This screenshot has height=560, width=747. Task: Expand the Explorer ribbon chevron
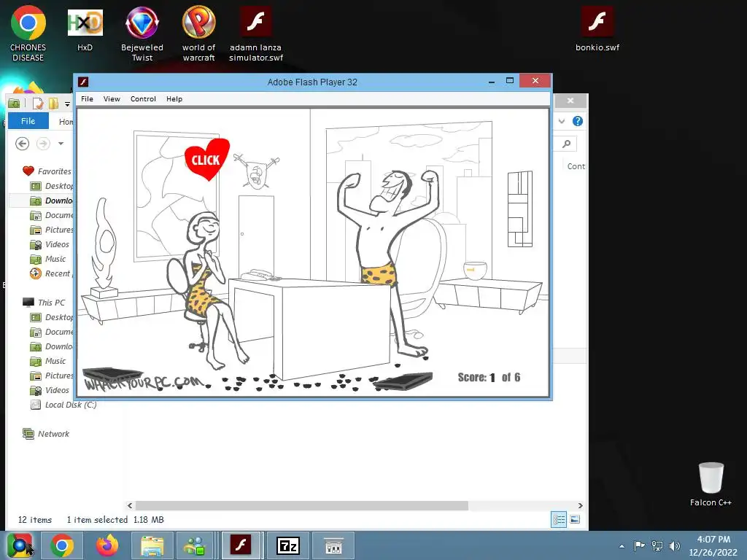[562, 121]
